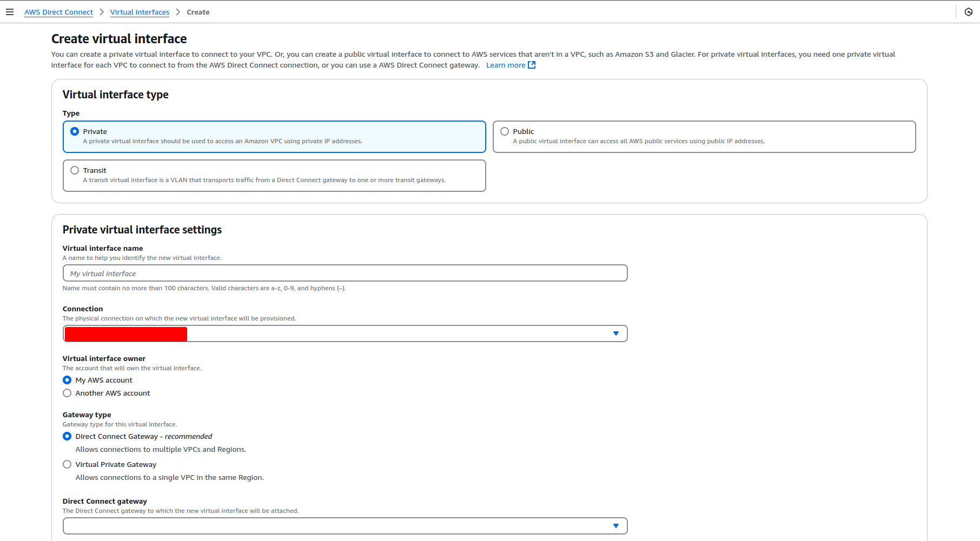Choose the Transit interface type
980x541 pixels.
[274, 176]
